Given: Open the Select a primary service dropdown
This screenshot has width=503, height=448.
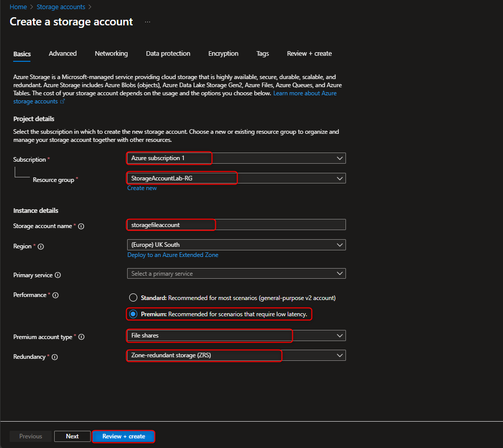Looking at the screenshot, I should [340, 273].
